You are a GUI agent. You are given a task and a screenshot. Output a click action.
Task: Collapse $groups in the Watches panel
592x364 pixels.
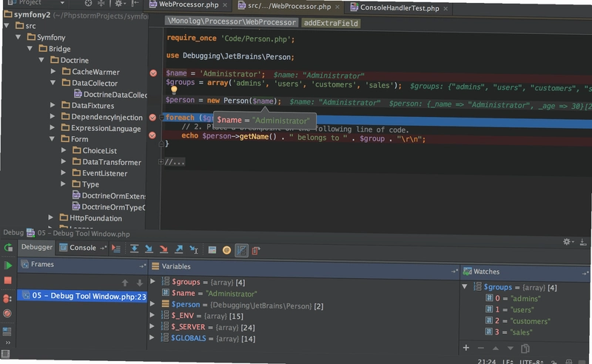(x=465, y=286)
